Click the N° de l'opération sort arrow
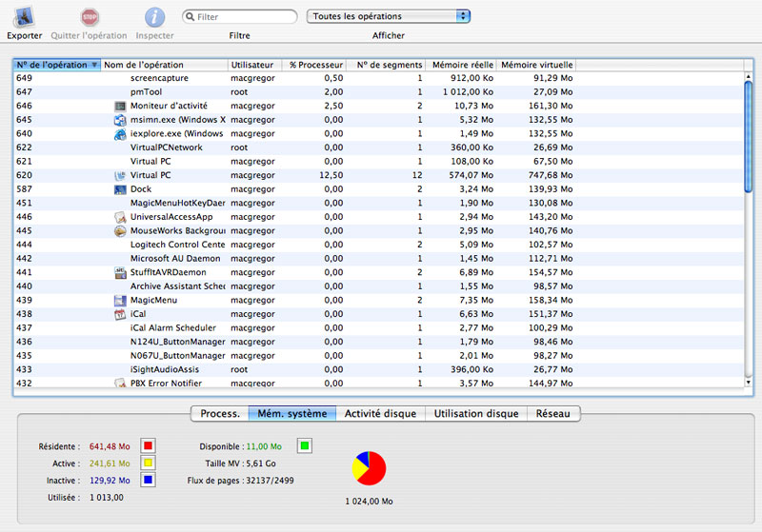 point(94,65)
